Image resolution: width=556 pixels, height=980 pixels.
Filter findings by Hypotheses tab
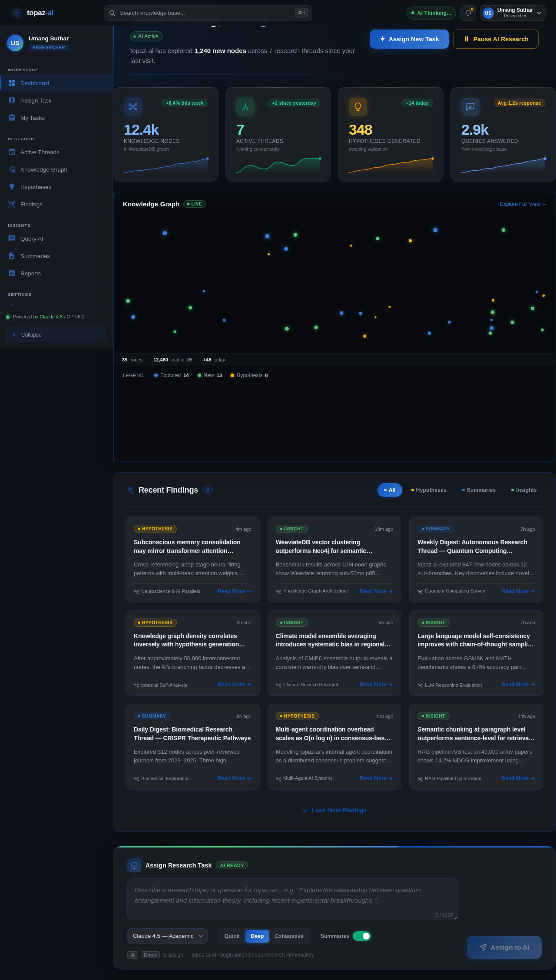point(429,490)
